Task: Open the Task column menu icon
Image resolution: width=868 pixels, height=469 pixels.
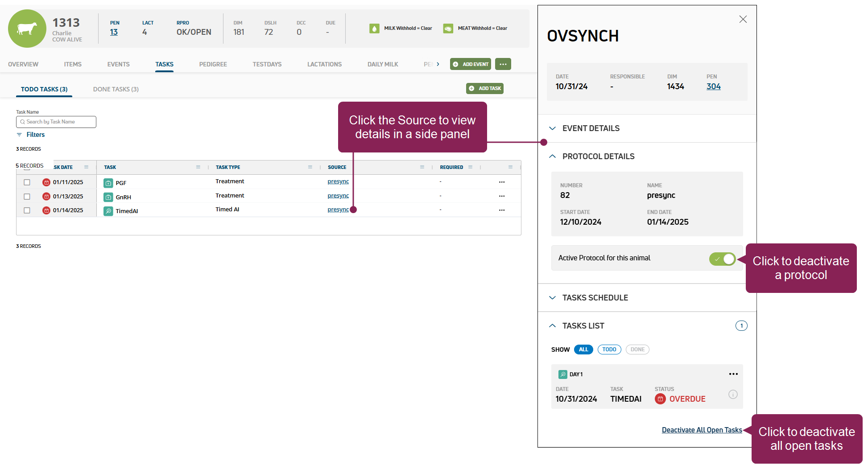Action: pos(198,167)
